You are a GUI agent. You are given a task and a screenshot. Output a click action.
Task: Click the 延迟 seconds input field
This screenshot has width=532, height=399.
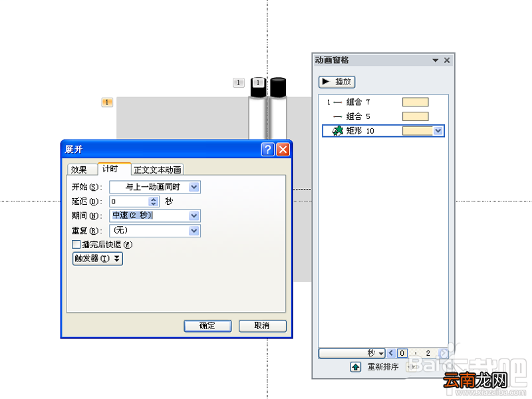[129, 201]
